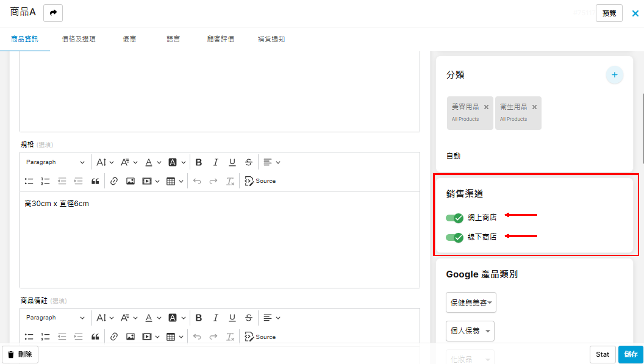Image resolution: width=644 pixels, height=364 pixels.
Task: Click the plus icon to add 分類
Action: (x=614, y=75)
